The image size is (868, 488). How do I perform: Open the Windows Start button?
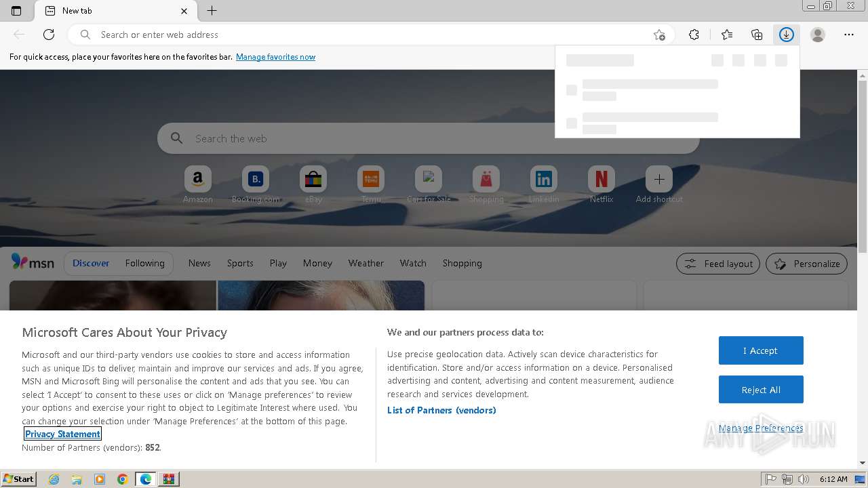18,479
